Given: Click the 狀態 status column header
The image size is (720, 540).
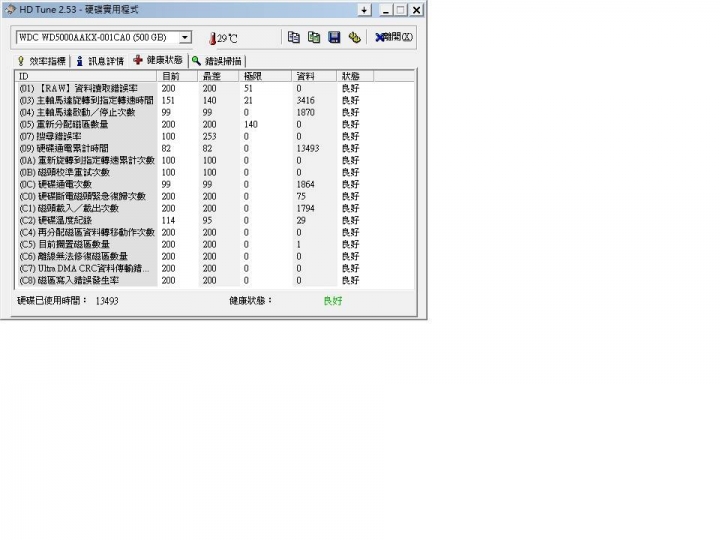Looking at the screenshot, I should 355,76.
